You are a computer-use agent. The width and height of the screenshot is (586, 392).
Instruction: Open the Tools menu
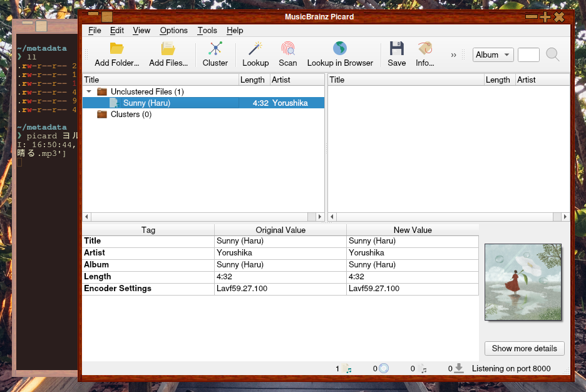207,30
